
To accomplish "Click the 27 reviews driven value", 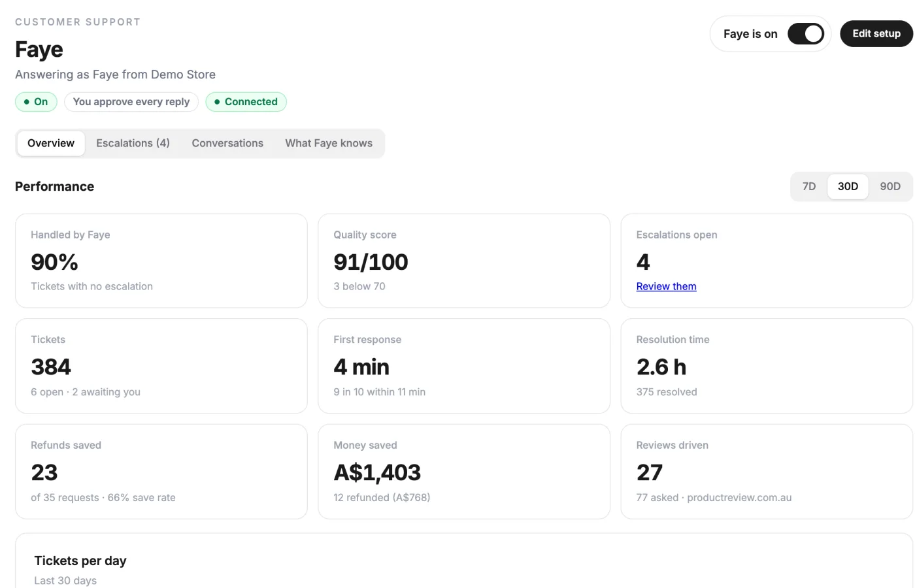I will point(650,472).
